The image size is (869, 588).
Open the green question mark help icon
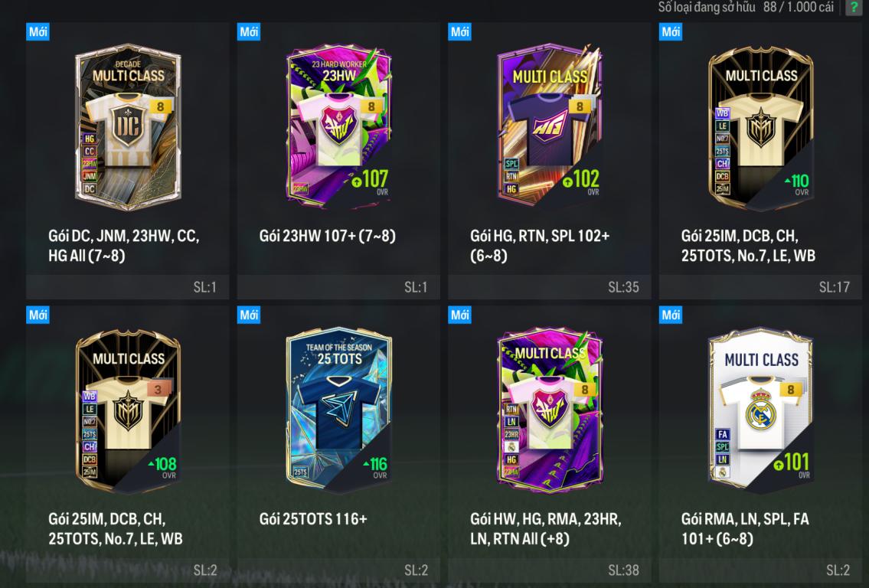tap(854, 7)
